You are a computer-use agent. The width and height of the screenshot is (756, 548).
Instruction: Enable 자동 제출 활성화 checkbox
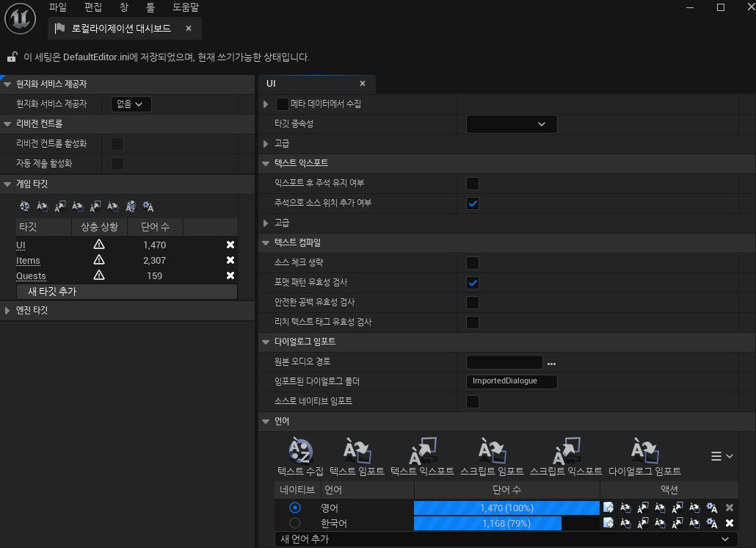click(x=117, y=164)
